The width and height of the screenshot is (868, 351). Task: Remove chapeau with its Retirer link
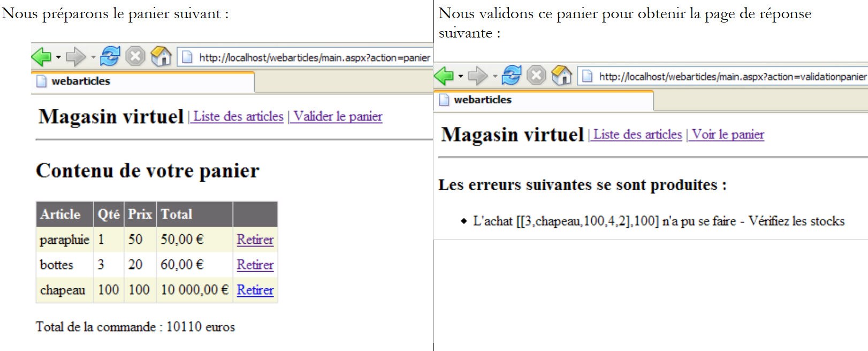(x=255, y=290)
